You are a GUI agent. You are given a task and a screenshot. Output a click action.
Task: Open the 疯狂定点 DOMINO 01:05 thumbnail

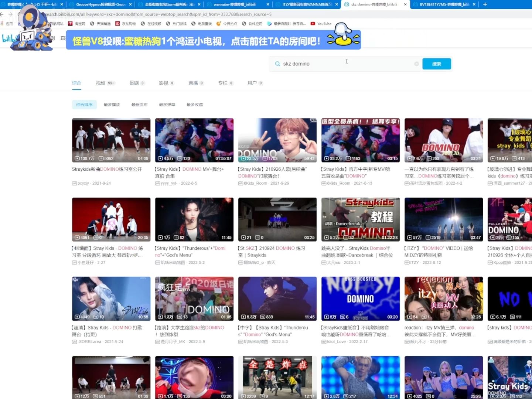tap(194, 299)
